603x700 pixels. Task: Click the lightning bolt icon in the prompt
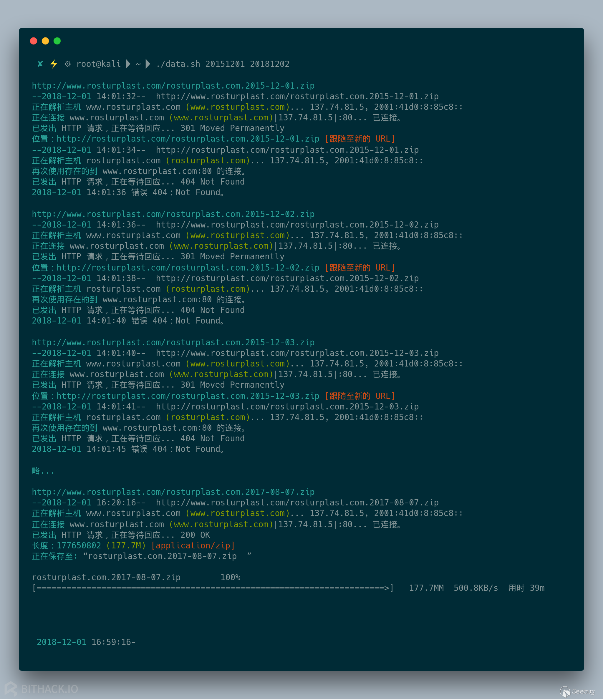pyautogui.click(x=54, y=64)
